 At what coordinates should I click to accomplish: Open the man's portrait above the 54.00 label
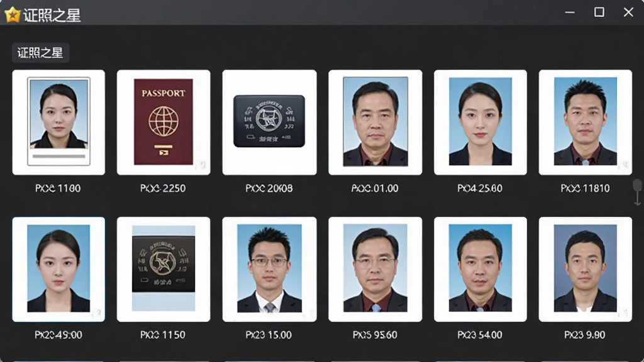click(x=480, y=269)
